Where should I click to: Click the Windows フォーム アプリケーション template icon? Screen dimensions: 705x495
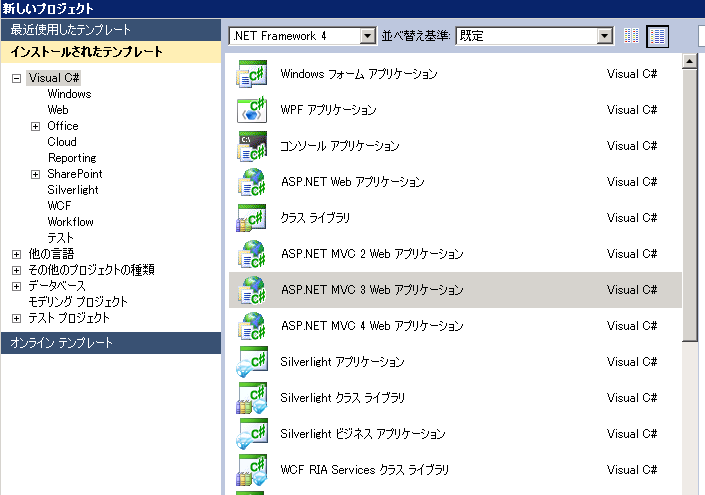click(252, 74)
